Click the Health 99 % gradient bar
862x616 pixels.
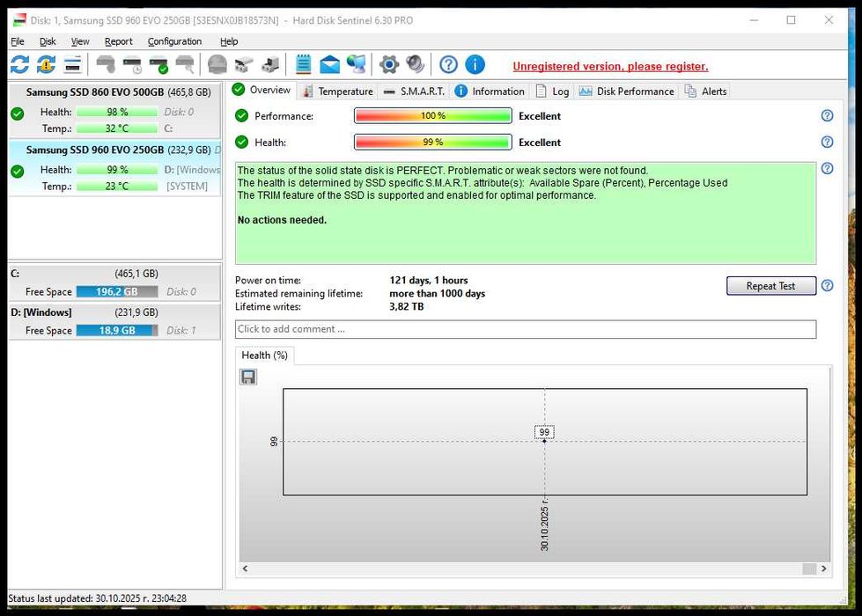coord(432,143)
